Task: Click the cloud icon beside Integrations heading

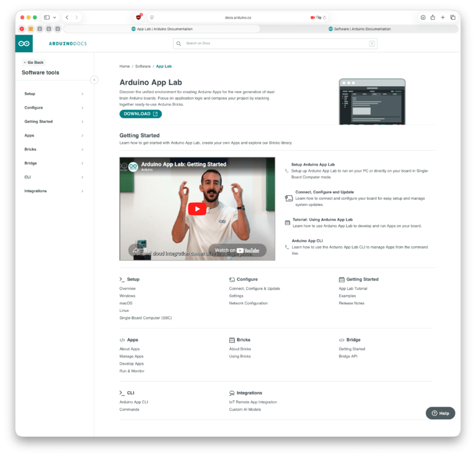Action: [x=232, y=393]
